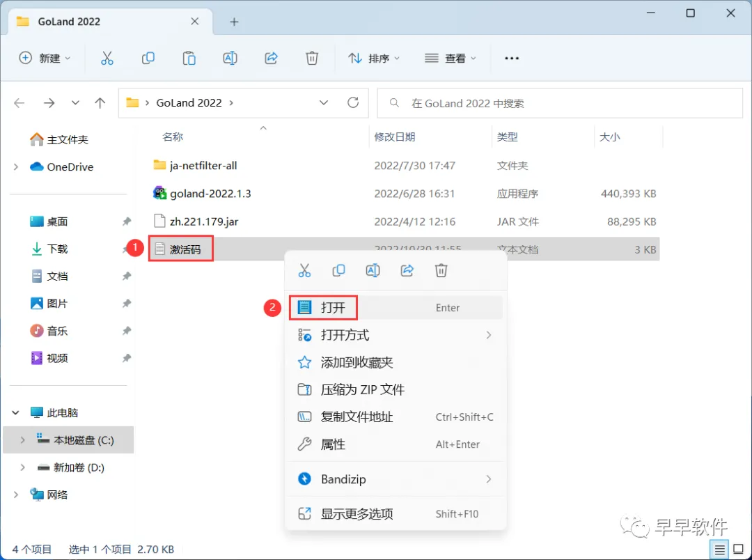The height and width of the screenshot is (560, 752).
Task: Click the toolbar Share icon
Action: 271,58
